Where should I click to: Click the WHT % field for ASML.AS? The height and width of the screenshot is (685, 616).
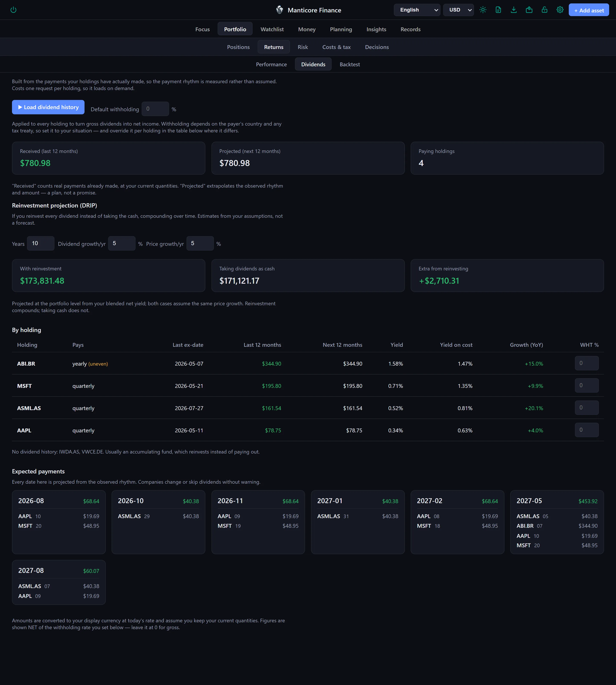click(586, 408)
